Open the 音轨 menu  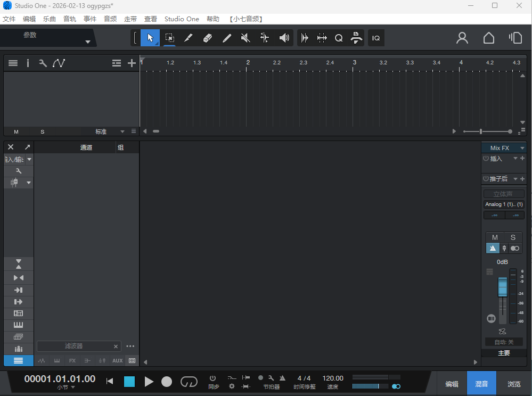pos(69,19)
